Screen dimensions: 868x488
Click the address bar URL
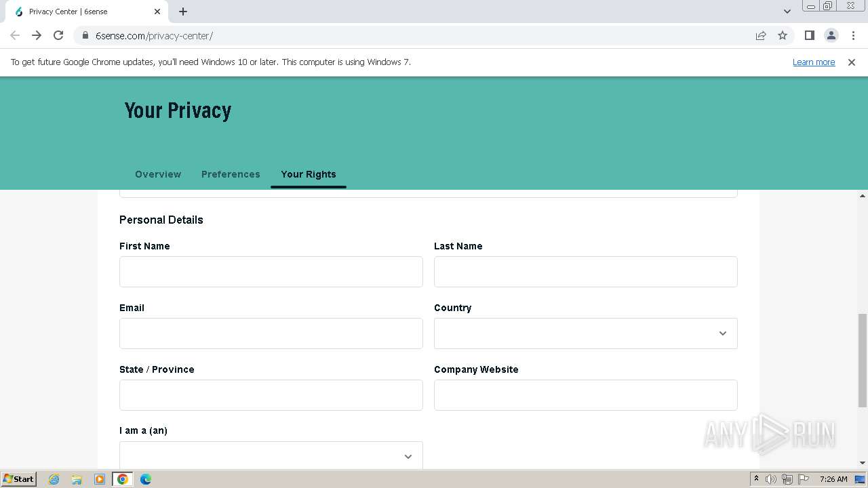154,35
